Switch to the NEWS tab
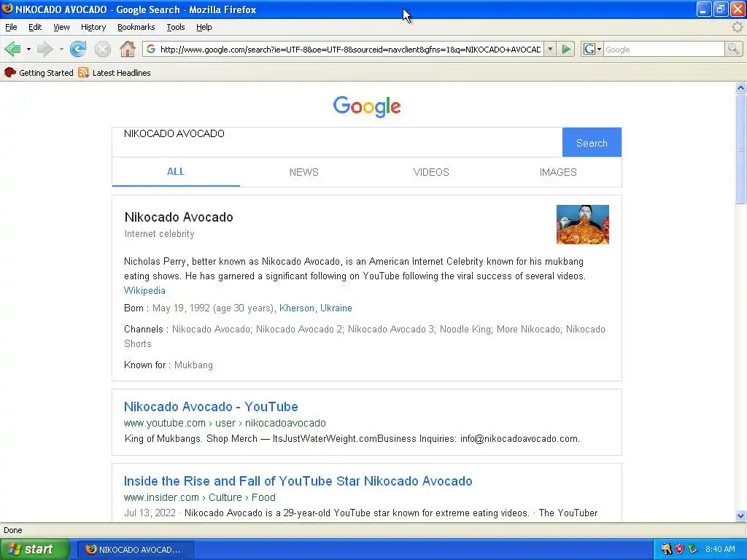The width and height of the screenshot is (747, 560). (304, 172)
